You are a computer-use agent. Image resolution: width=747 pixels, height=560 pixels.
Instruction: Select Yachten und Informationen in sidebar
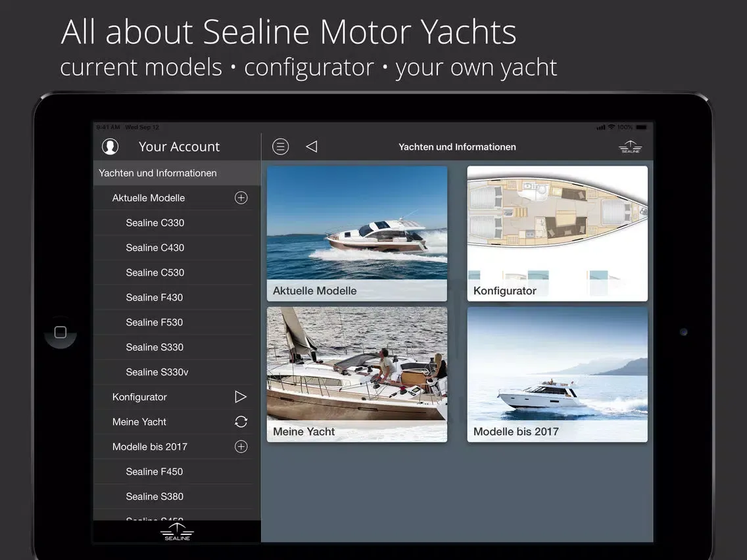(x=178, y=173)
